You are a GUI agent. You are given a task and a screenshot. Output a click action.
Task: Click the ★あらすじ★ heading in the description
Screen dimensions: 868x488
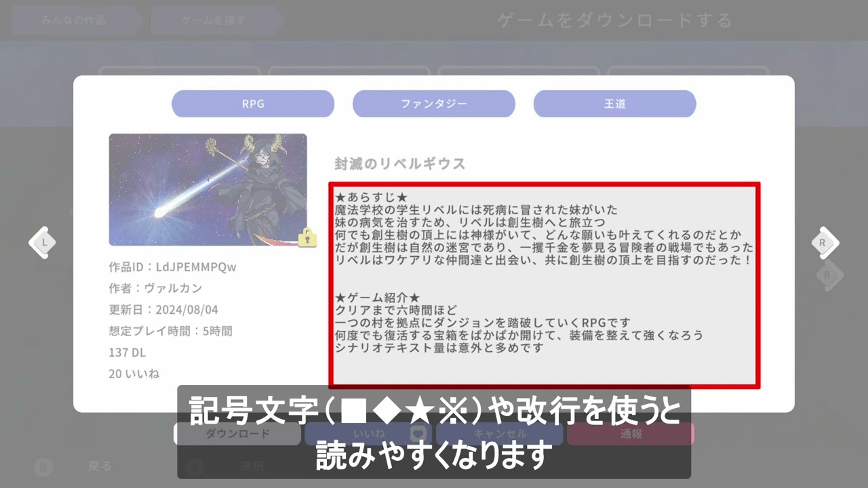(371, 197)
